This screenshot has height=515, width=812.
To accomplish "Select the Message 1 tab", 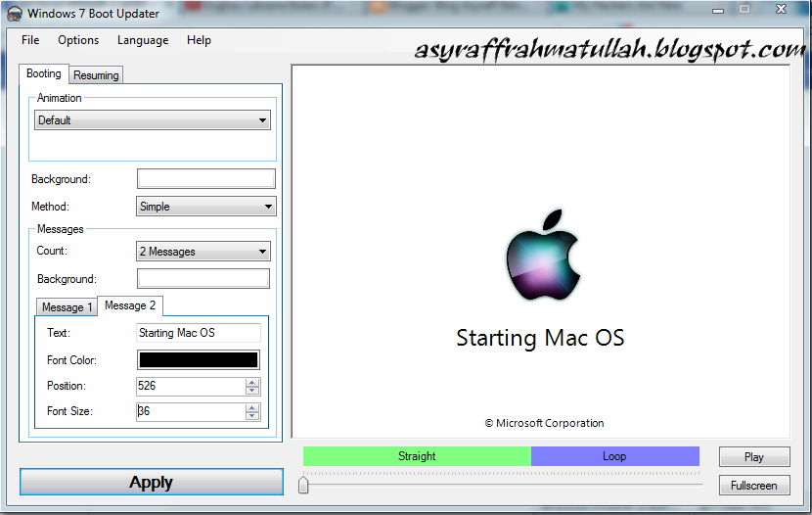I will point(67,307).
